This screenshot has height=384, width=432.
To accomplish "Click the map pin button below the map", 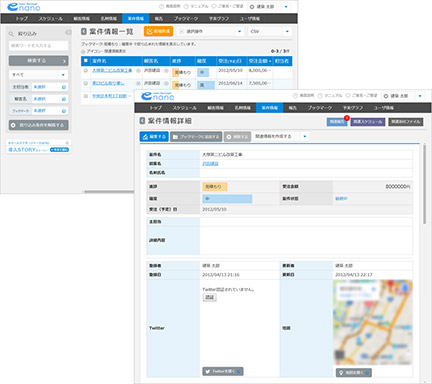I will click(354, 373).
